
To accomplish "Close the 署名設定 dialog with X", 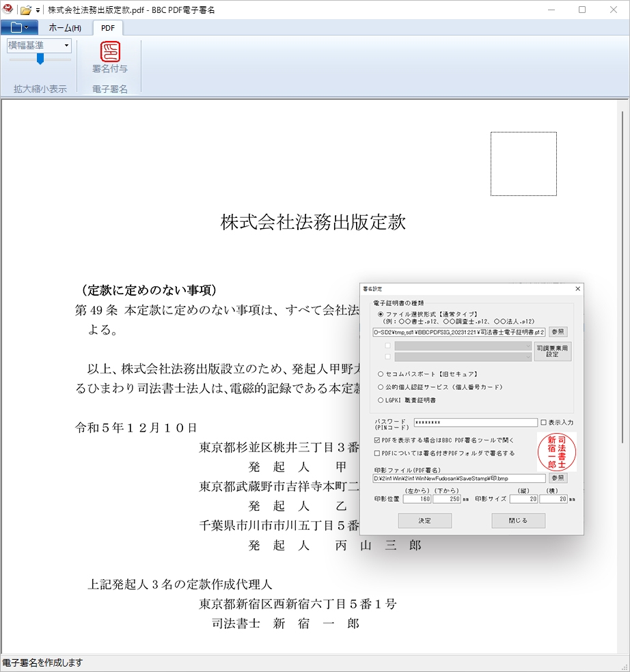I will click(x=577, y=289).
